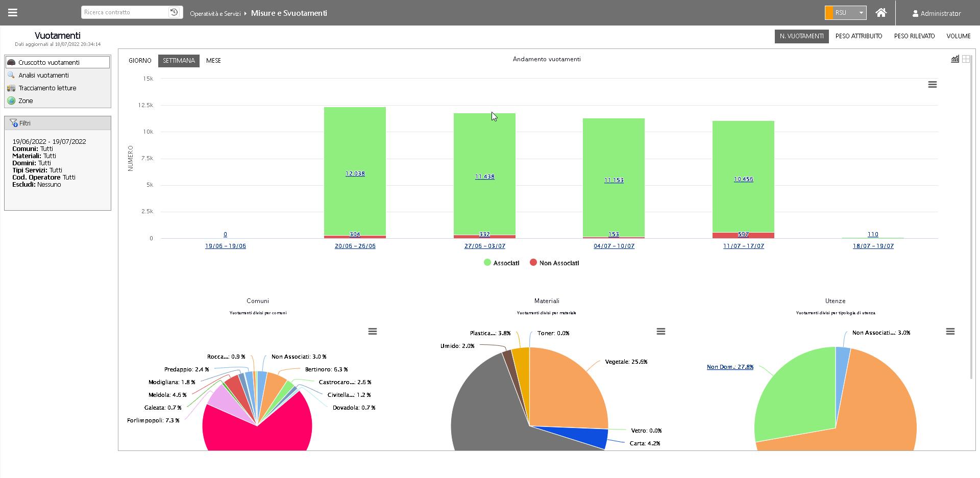Switch to N. VUOTAMENTI tab
This screenshot has width=980, height=478.
tap(801, 36)
